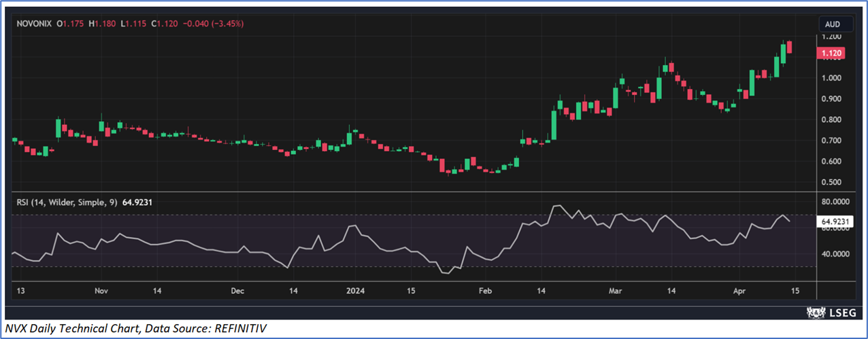Click the 0.800 price axis label

(833, 120)
